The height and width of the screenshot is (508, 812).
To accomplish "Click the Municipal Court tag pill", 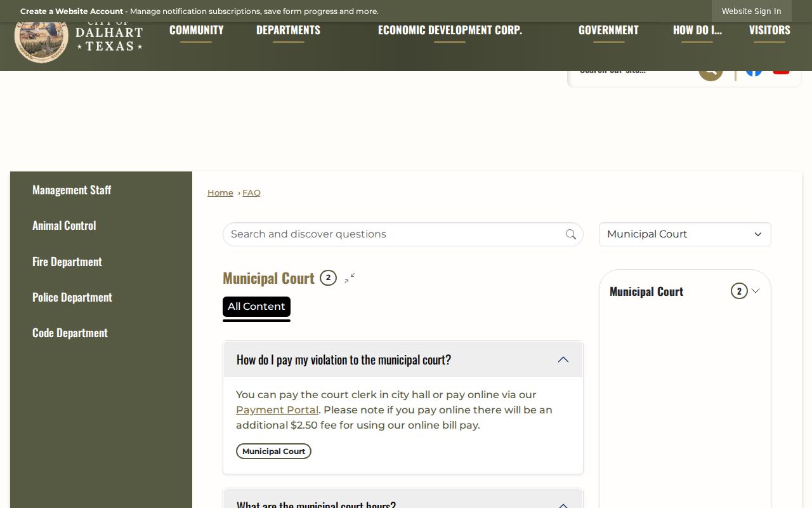I will (273, 451).
